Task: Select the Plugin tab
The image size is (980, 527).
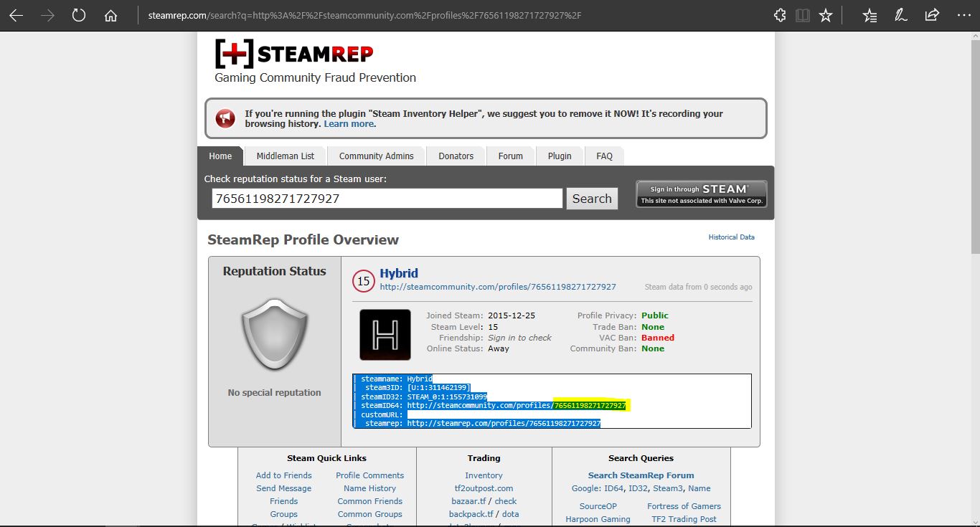Action: (x=560, y=156)
